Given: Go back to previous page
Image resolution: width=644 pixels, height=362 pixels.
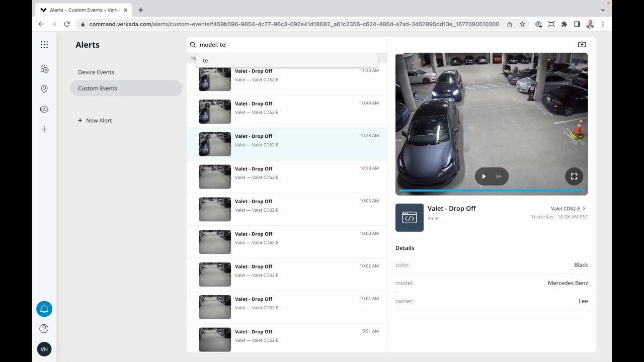Looking at the screenshot, I should [x=41, y=24].
